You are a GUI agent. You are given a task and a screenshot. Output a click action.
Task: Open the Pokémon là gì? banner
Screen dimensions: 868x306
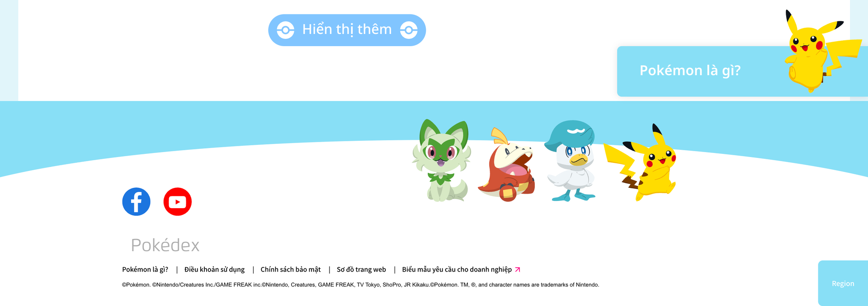[x=742, y=71]
